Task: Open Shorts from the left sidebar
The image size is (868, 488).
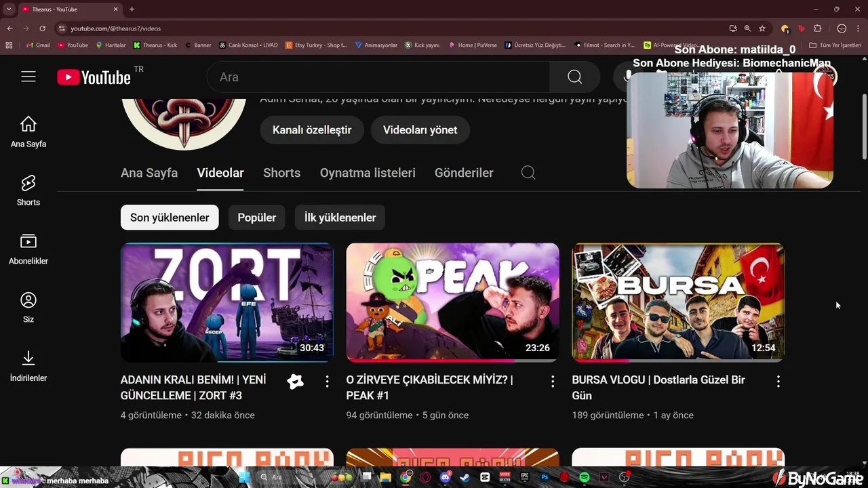Action: (28, 190)
